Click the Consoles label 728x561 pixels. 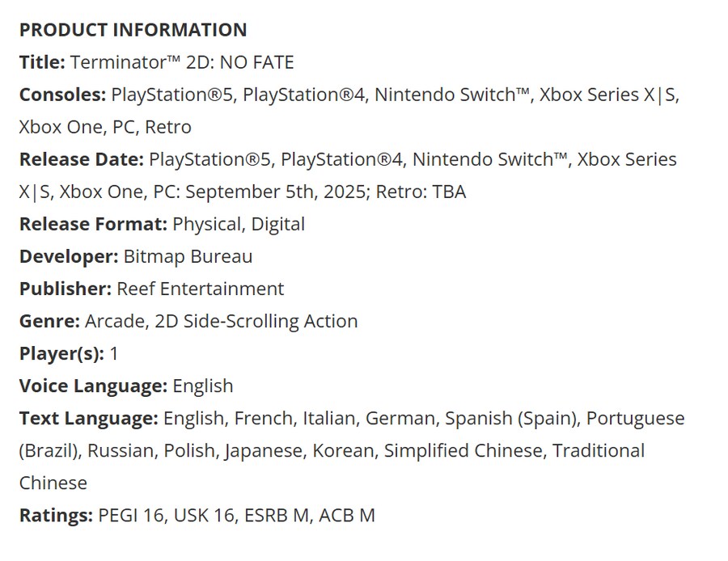click(62, 95)
